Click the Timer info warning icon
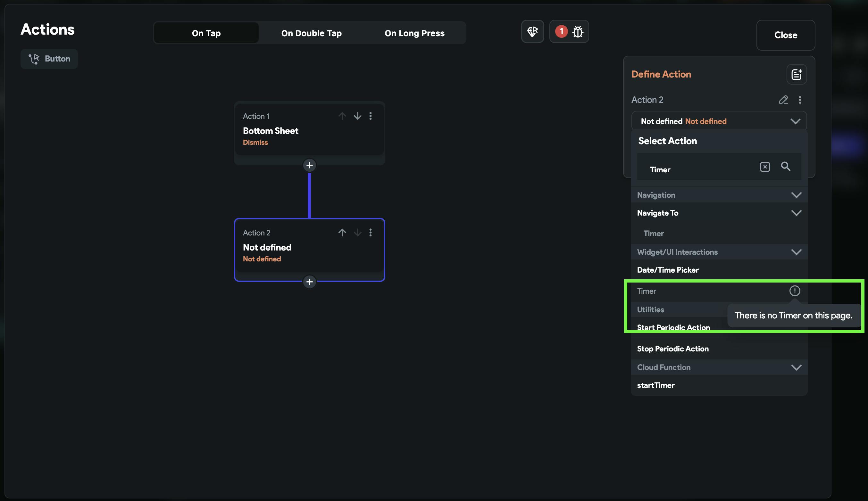This screenshot has width=868, height=501. coord(794,291)
